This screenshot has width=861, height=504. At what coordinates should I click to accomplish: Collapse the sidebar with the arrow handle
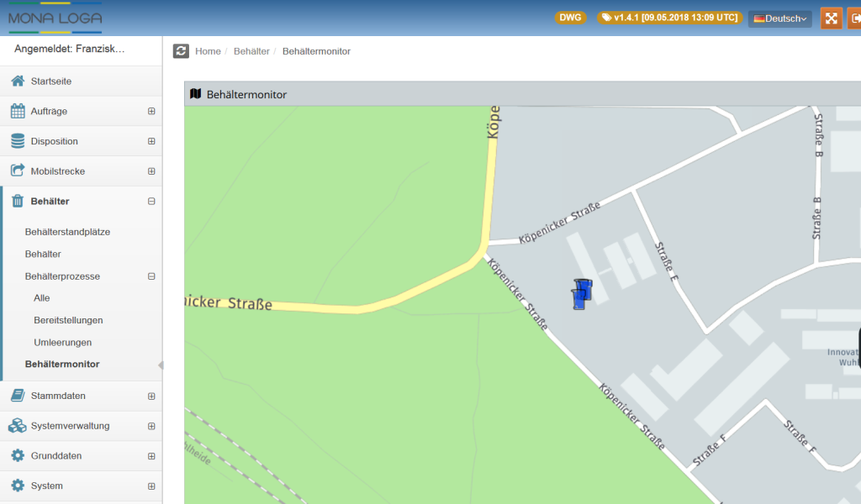click(x=161, y=365)
